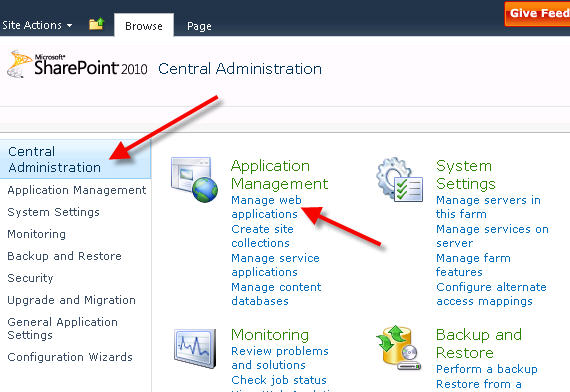Viewport: 570px width, 392px height.
Task: Click the Give Feedback button
Action: point(537,14)
